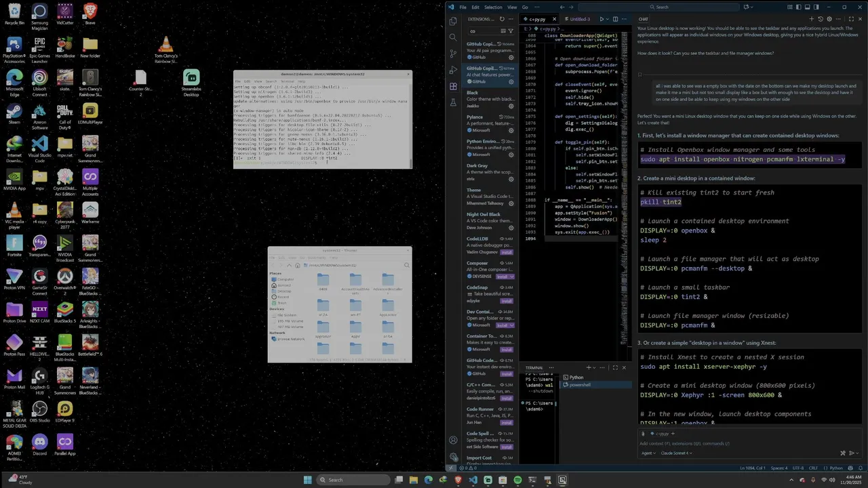Click Python language mode in status bar
The height and width of the screenshot is (488, 868).
[x=836, y=468]
